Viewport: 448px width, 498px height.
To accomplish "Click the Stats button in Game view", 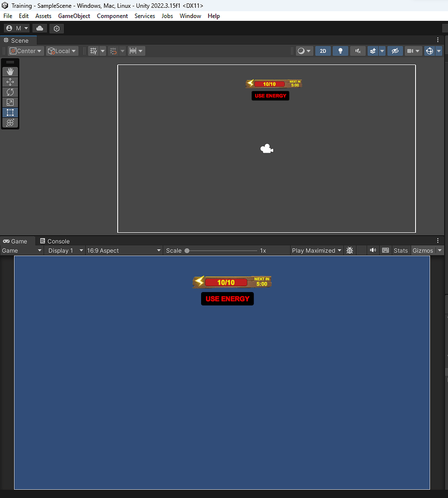I will click(400, 250).
